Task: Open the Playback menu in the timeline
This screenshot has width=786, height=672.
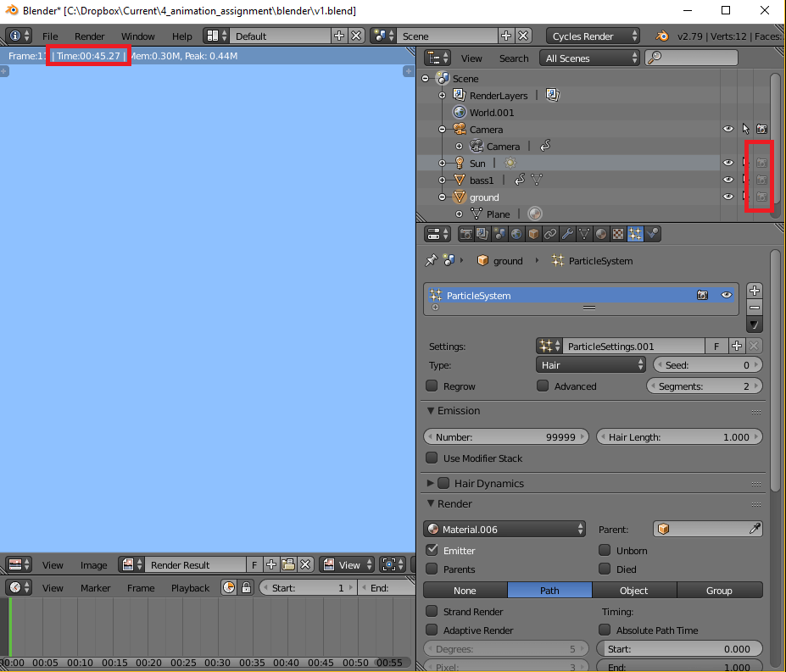Action: 190,587
